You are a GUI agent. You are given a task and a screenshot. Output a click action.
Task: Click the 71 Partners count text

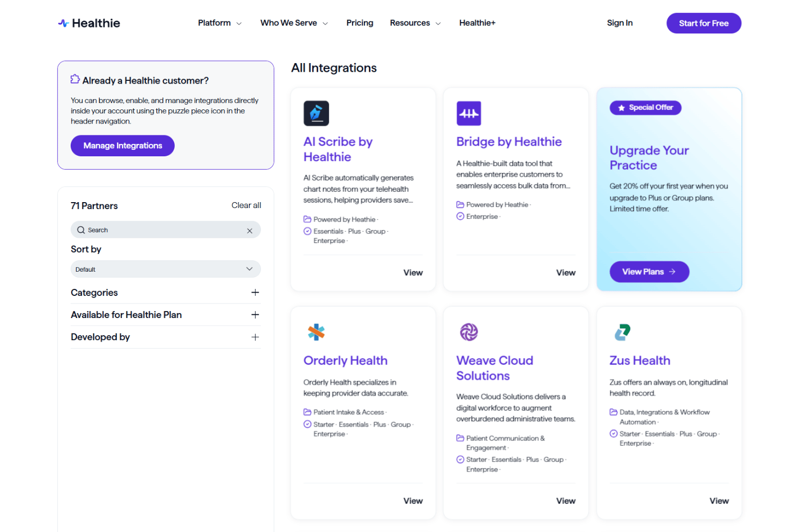[x=94, y=206]
